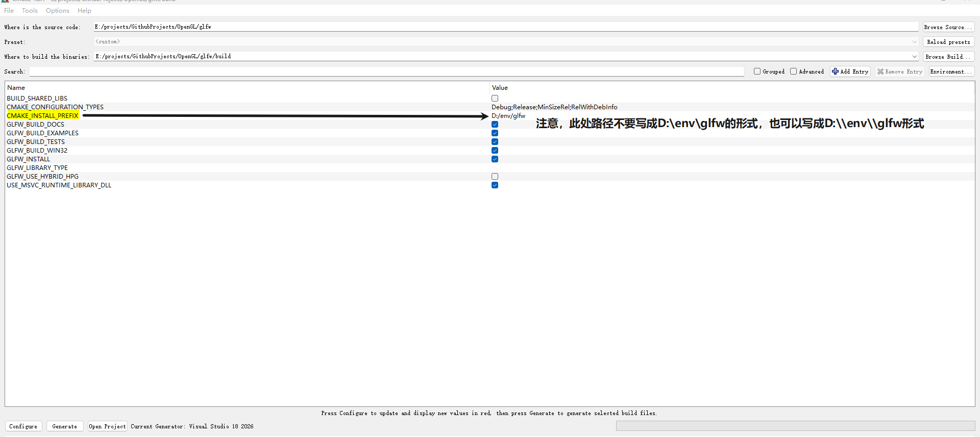The width and height of the screenshot is (980, 437).
Task: Click the Browse Source button
Action: click(948, 27)
